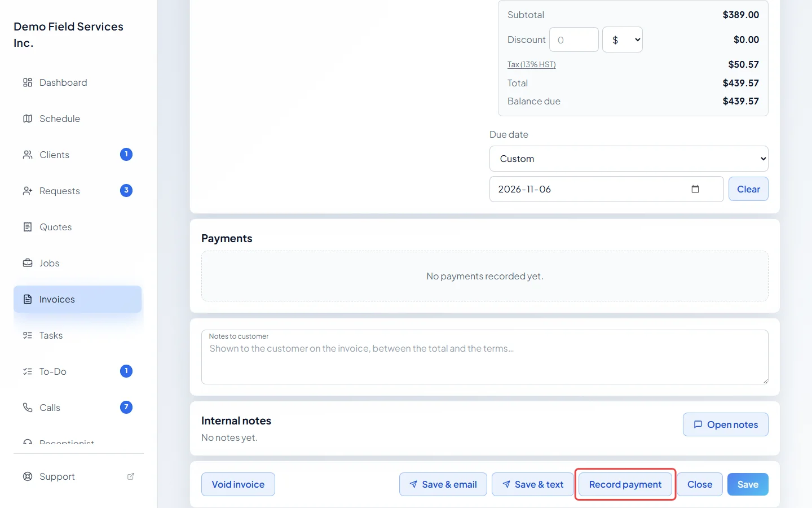812x508 pixels.
Task: Click the Requests count badge 3
Action: click(x=126, y=190)
